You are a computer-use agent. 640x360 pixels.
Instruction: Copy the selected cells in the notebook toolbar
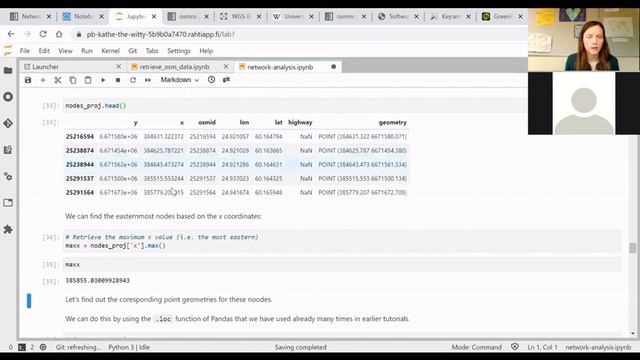tap(73, 80)
